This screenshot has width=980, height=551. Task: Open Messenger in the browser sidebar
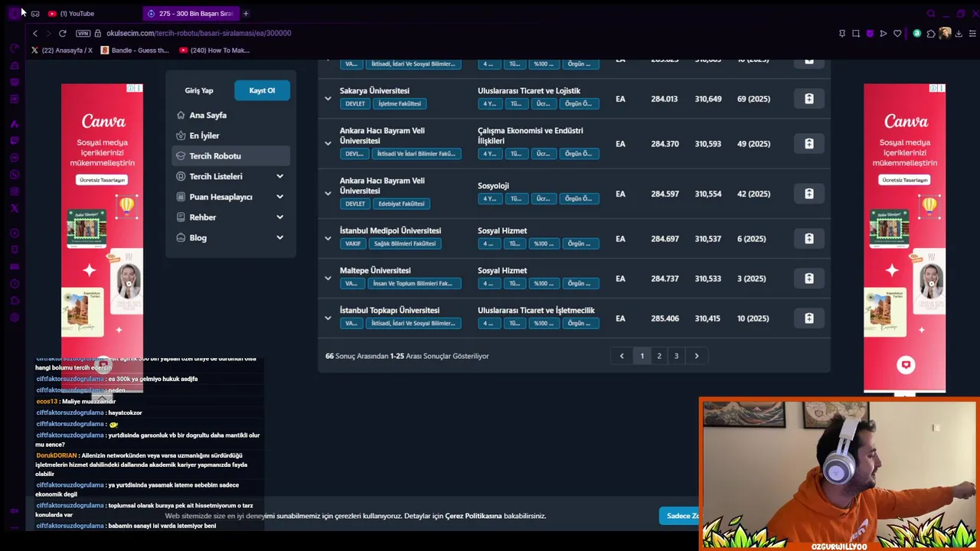pos(15,158)
